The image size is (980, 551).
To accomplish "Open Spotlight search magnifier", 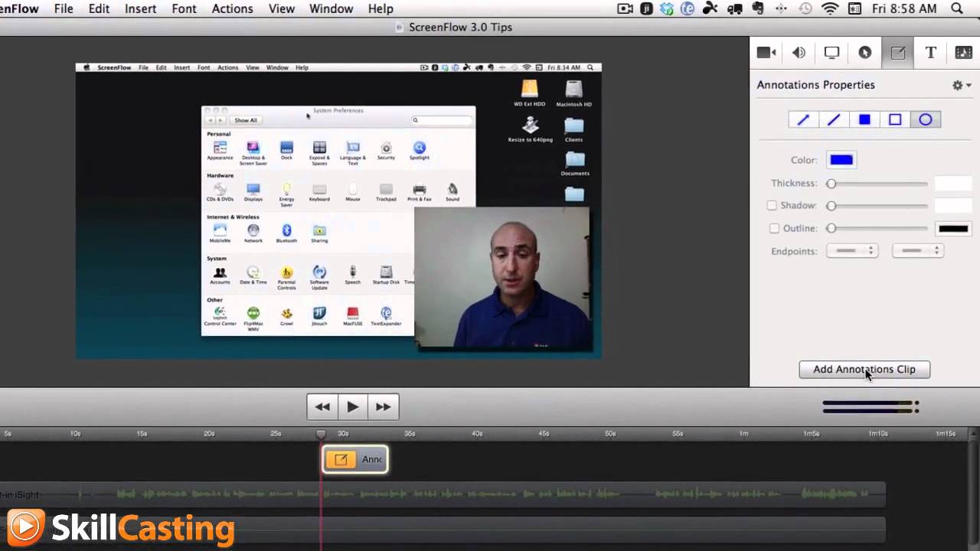I will (x=957, y=8).
